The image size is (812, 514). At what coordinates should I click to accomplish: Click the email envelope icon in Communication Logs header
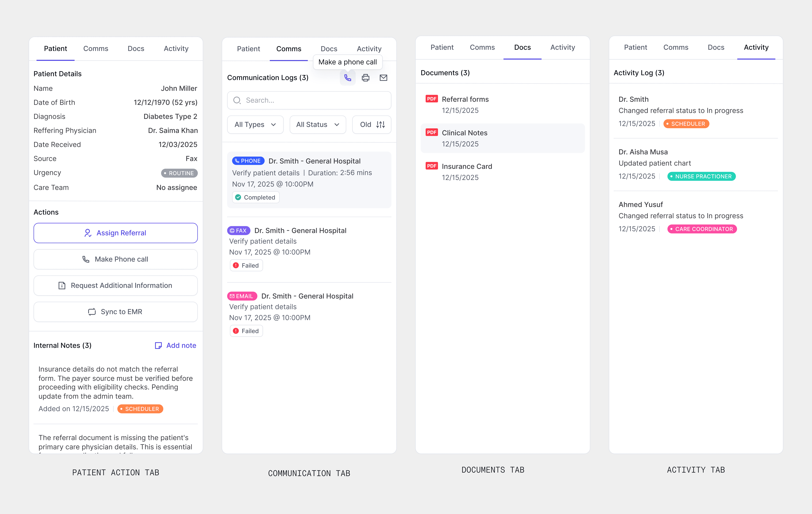(383, 78)
